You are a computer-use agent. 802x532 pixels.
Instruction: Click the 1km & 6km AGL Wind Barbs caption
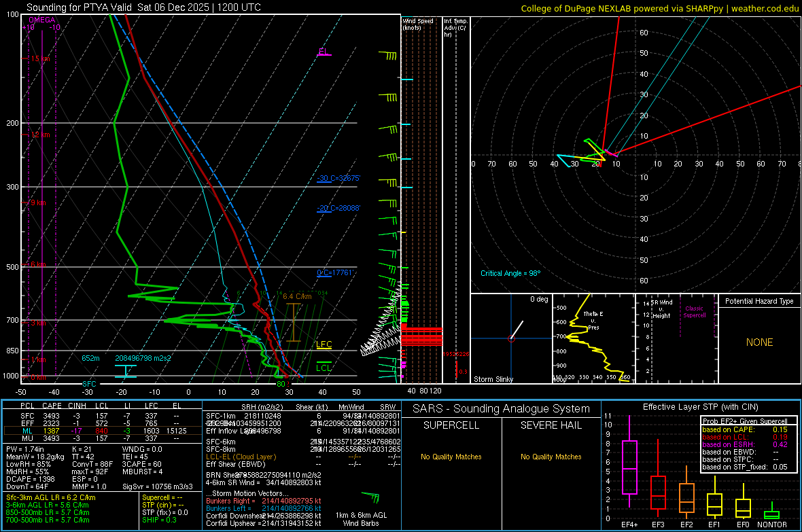(361, 519)
